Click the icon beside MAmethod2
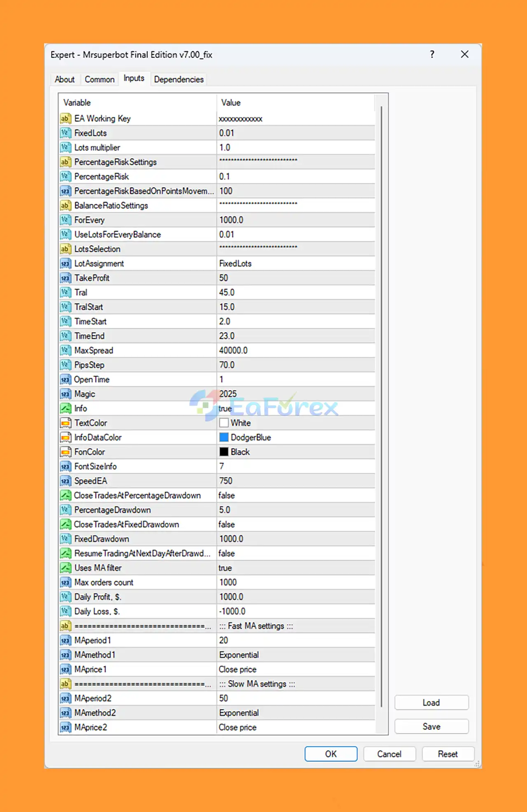Image resolution: width=527 pixels, height=812 pixels. click(x=65, y=713)
